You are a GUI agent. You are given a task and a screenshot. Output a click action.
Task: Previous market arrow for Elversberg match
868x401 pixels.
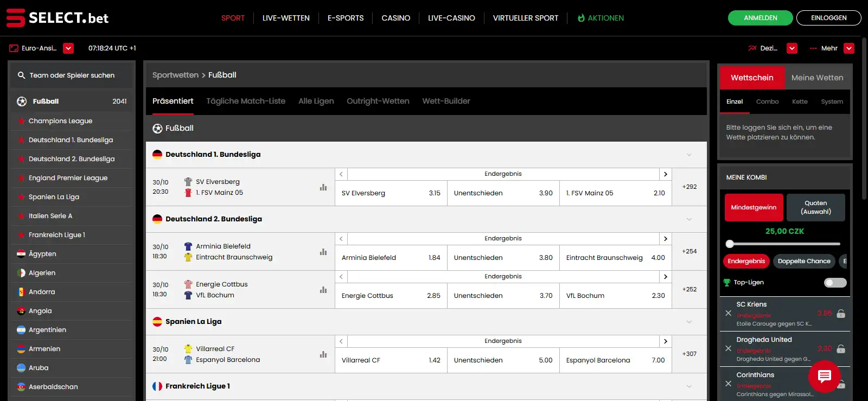(x=341, y=174)
